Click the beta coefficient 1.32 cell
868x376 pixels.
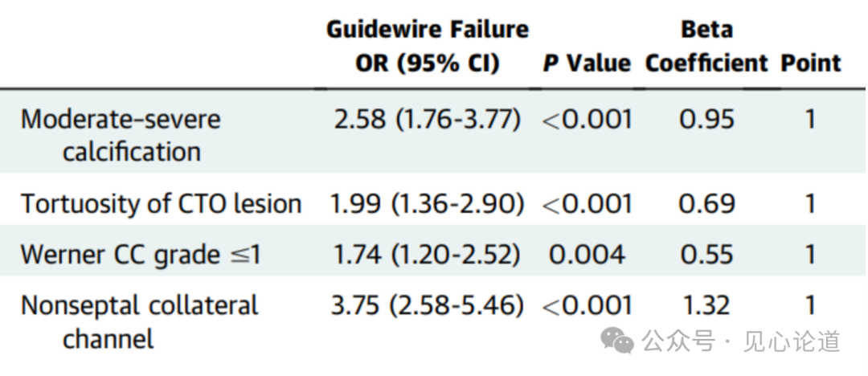tap(706, 305)
